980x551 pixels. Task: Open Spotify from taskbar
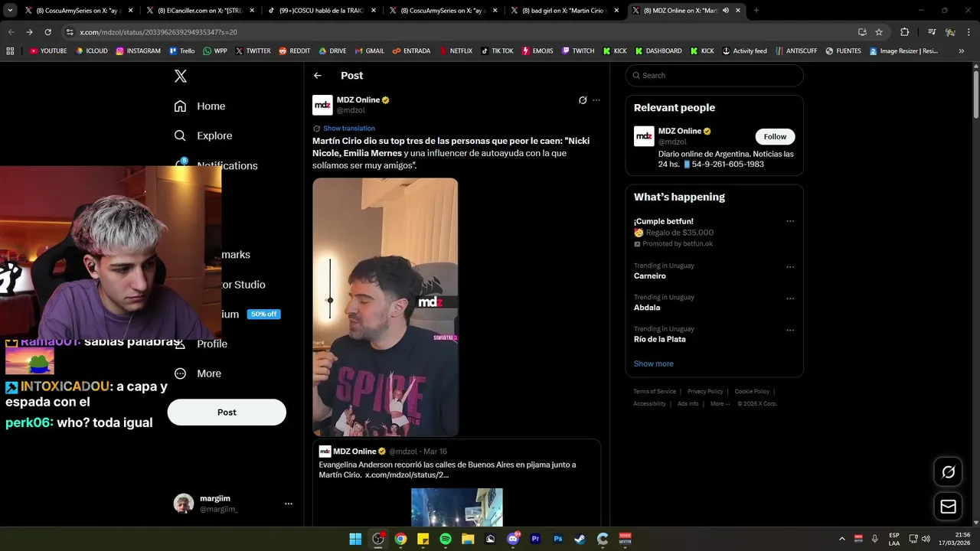(x=446, y=539)
